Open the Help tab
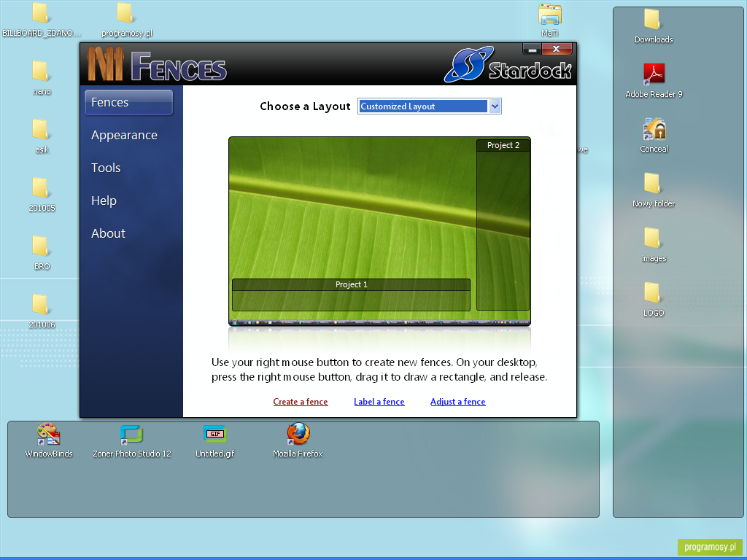Image resolution: width=747 pixels, height=560 pixels. coord(104,201)
